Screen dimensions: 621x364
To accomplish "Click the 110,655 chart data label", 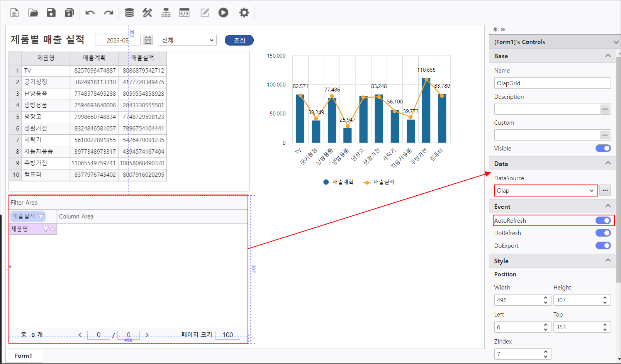I will point(426,70).
